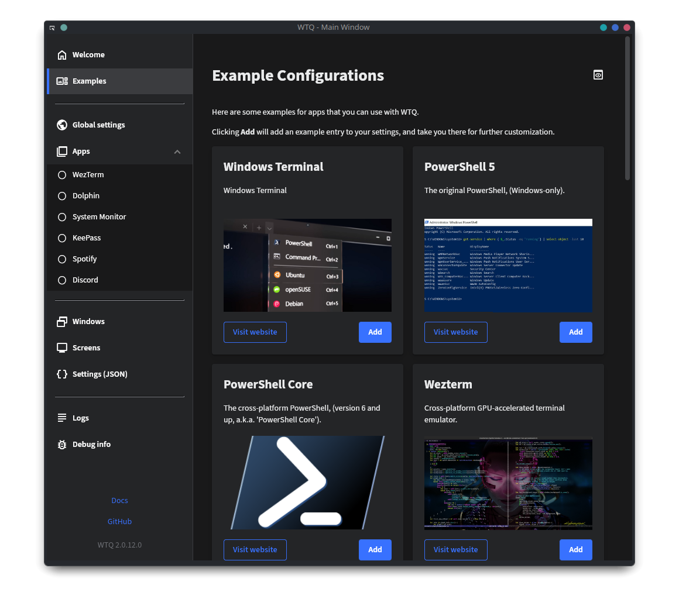Screen dimensions: 679x616
Task: Go to the Screens page
Action: point(120,347)
